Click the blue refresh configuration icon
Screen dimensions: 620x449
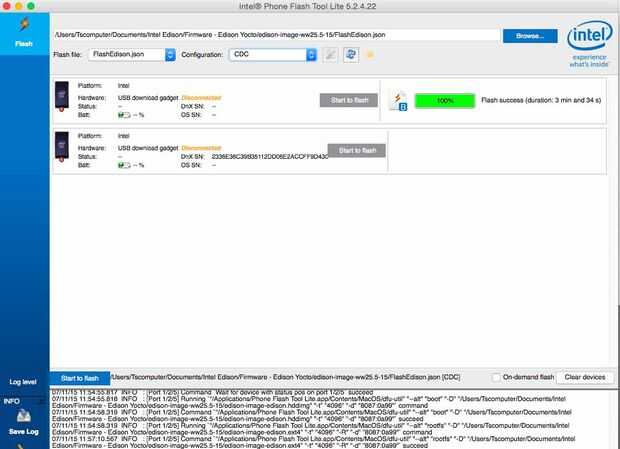point(351,55)
